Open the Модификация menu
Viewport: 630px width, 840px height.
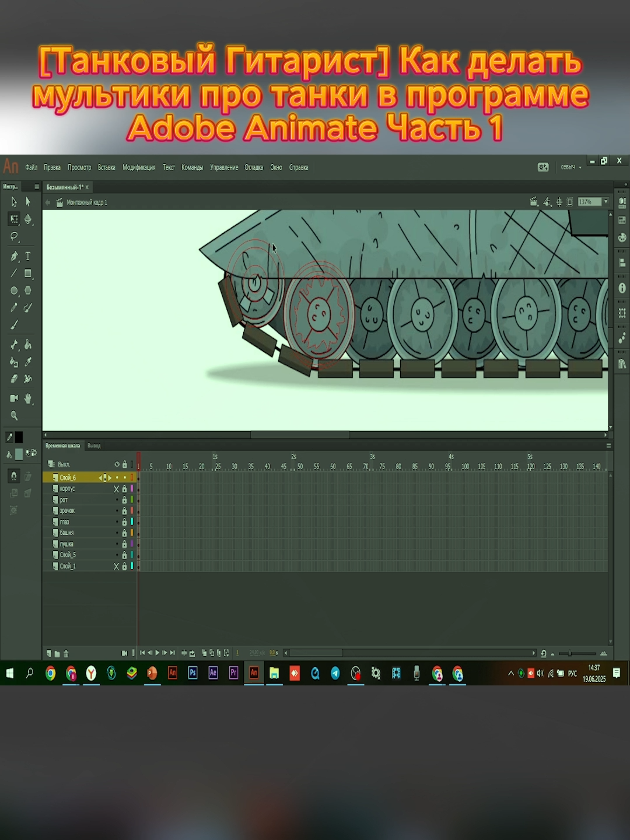[138, 167]
